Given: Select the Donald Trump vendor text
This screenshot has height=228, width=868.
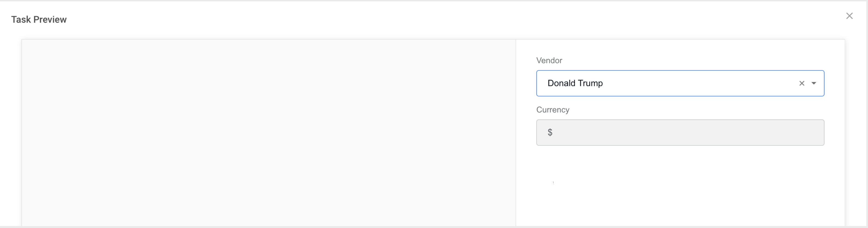Looking at the screenshot, I should coord(575,83).
